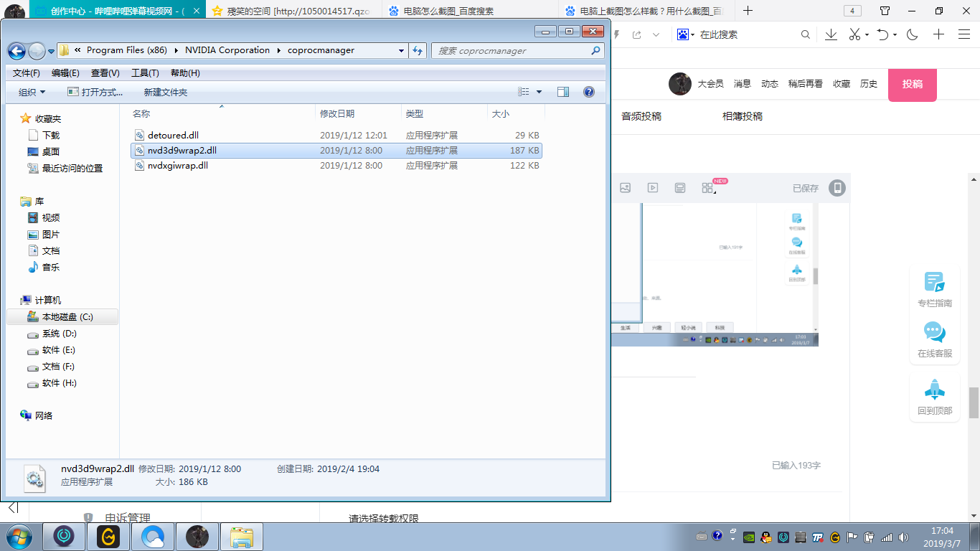The height and width of the screenshot is (551, 980).
Task: Sort by 类型 column header
Action: click(415, 114)
